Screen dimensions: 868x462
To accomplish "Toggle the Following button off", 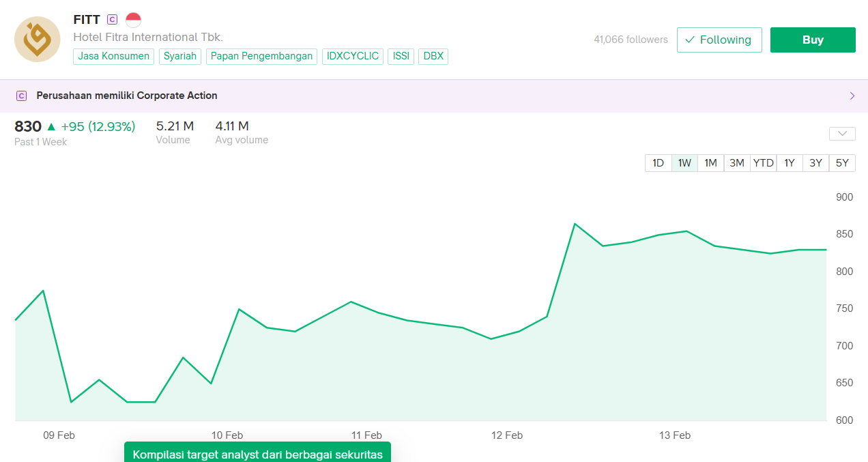I will 719,40.
